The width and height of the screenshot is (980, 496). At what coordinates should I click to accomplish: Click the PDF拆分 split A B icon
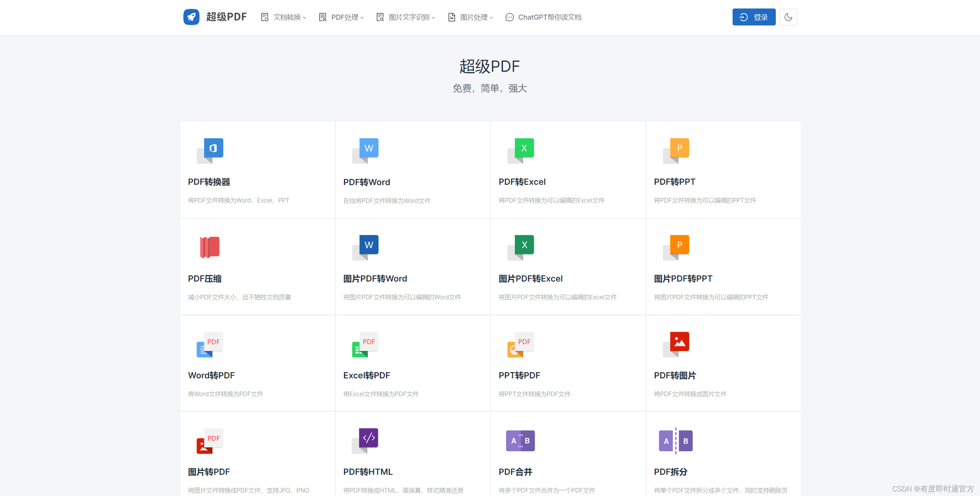[x=675, y=441]
